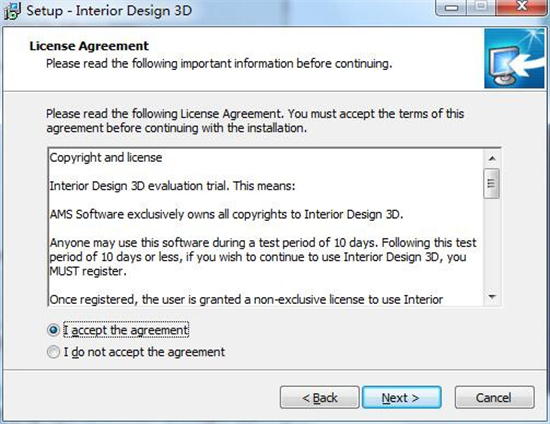The image size is (550, 424).
Task: Click the "Copyright and license" heading line
Action: coord(106,157)
